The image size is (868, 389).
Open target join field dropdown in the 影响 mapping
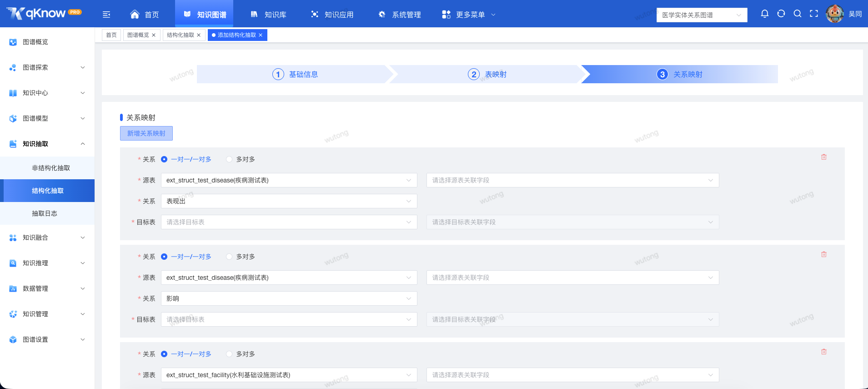click(x=572, y=319)
